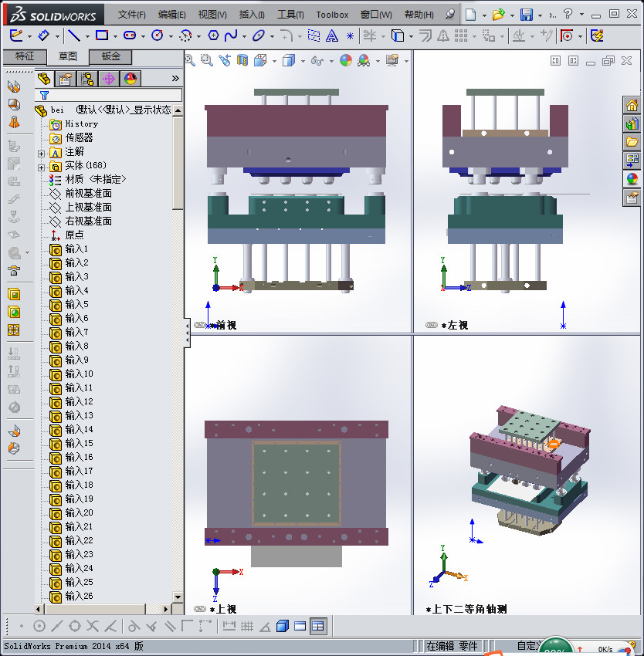Select the Straight Slot tool
Viewport: 644px width, 656px height.
130,36
